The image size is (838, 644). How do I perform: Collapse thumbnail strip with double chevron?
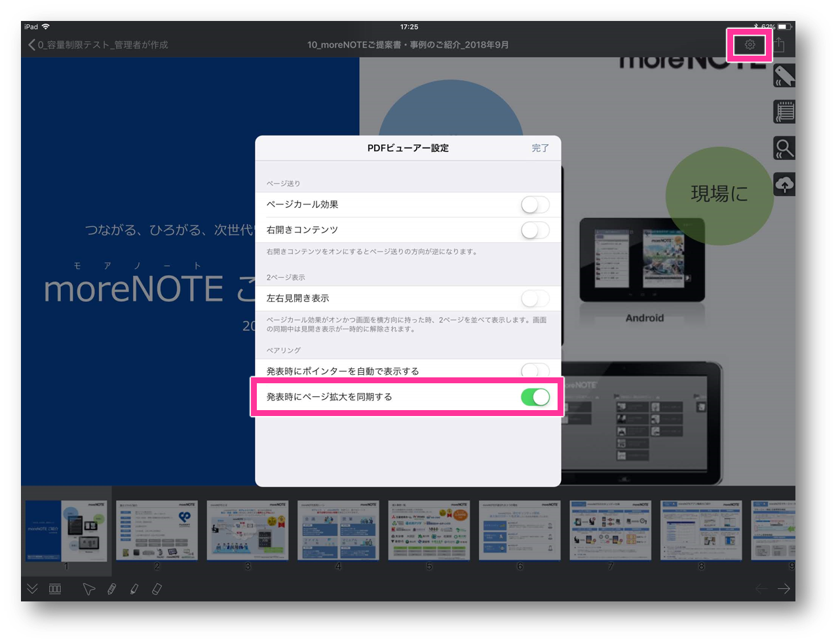pos(32,589)
